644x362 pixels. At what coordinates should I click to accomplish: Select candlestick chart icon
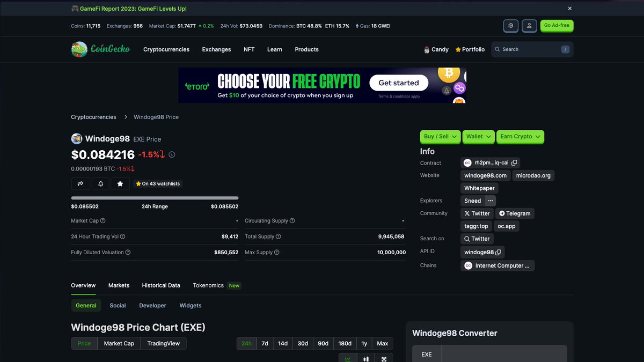tap(366, 359)
